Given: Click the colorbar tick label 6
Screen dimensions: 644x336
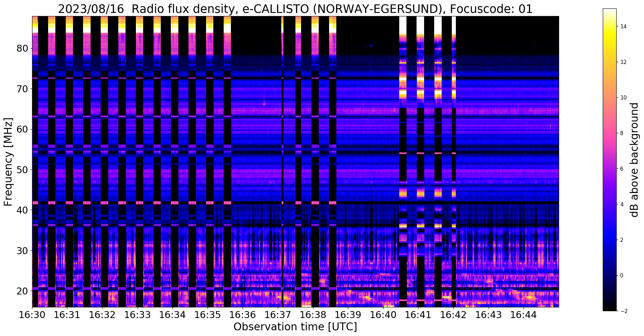Looking at the screenshot, I should (622, 169).
